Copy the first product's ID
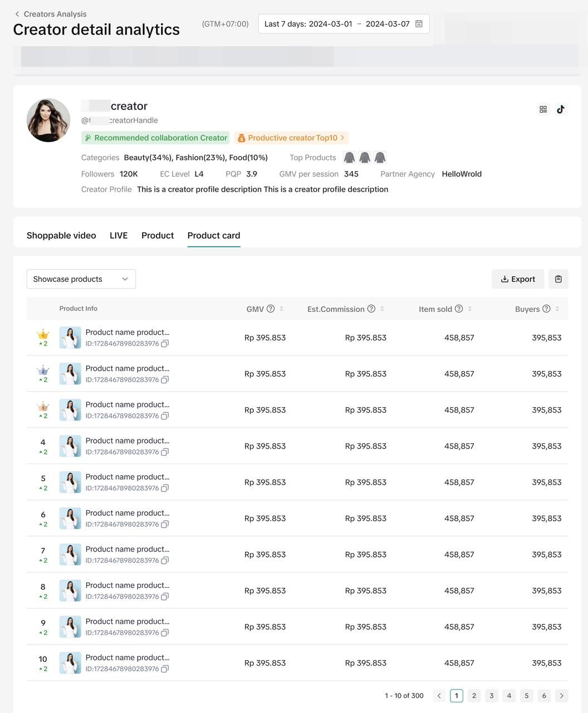Image resolution: width=588 pixels, height=713 pixels. [x=165, y=344]
